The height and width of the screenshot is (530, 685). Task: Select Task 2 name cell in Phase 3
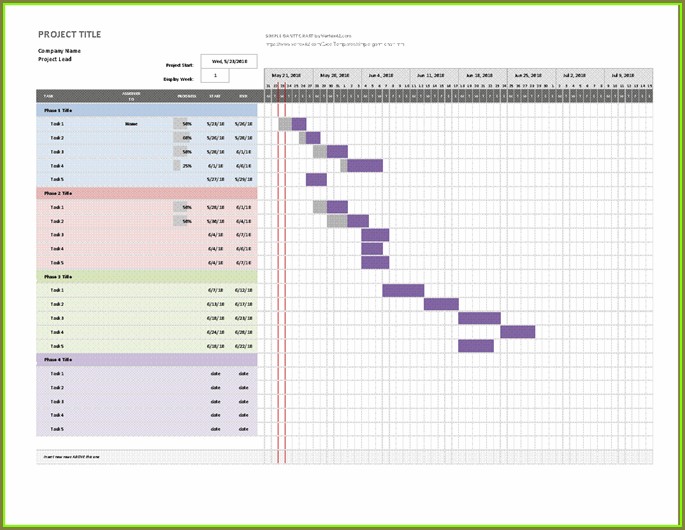(x=57, y=305)
